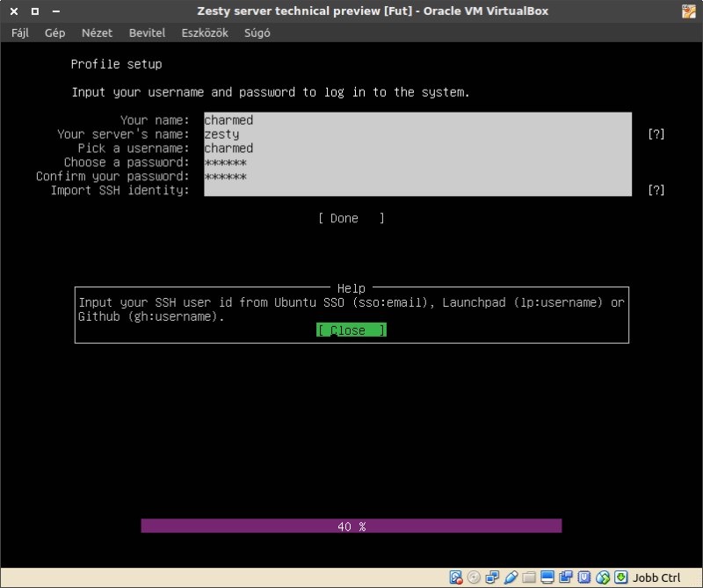Open the Nézet menu

(x=97, y=33)
